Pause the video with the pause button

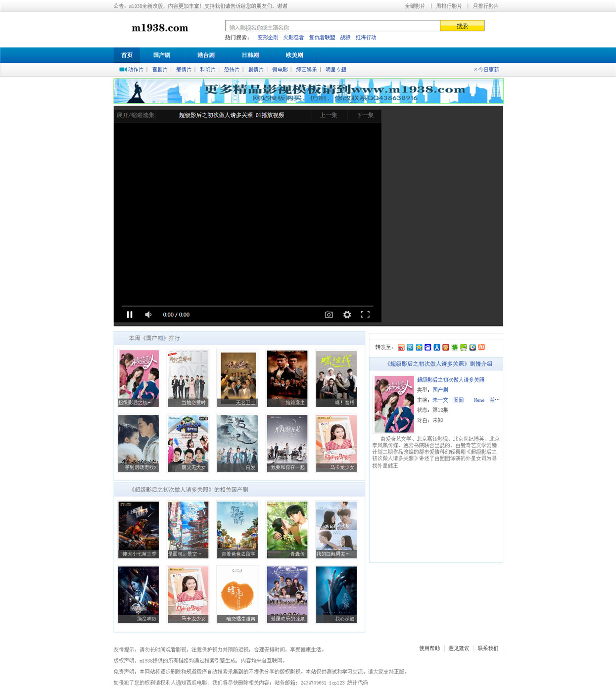coord(130,315)
